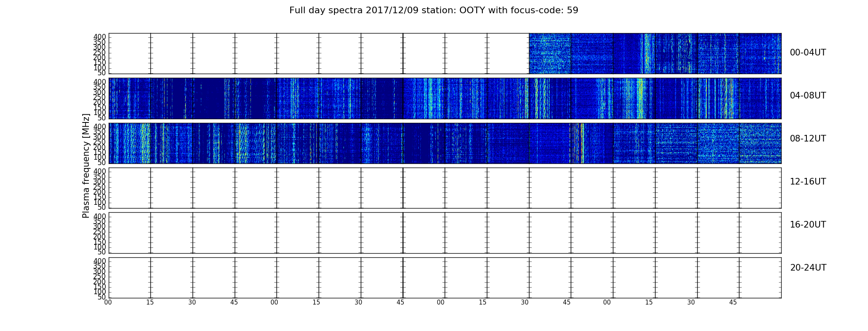Click the leftmost '15' time-axis tick label
The image size is (868, 331).
click(x=150, y=302)
